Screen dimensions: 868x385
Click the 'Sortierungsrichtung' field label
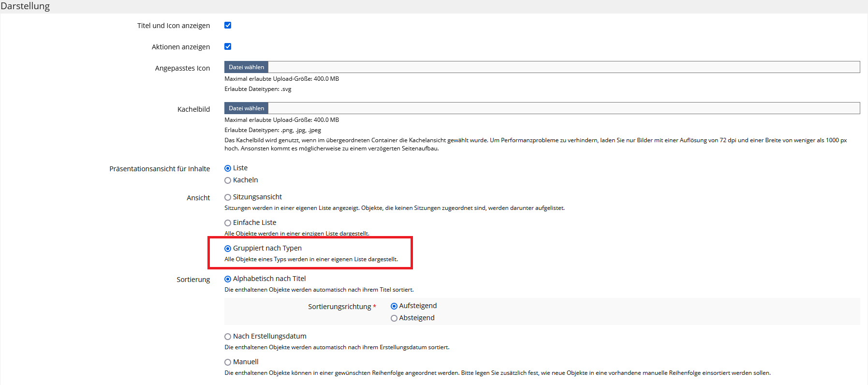[x=339, y=307]
